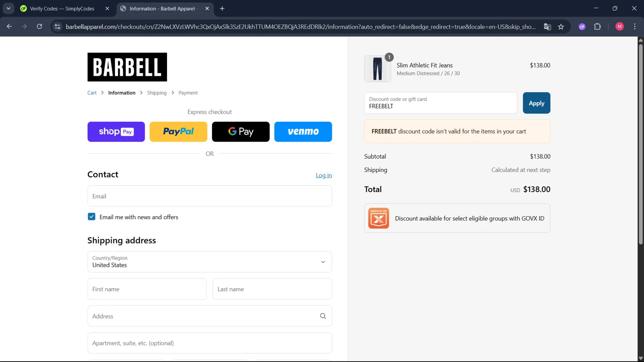Apply the discount code

coord(536,103)
